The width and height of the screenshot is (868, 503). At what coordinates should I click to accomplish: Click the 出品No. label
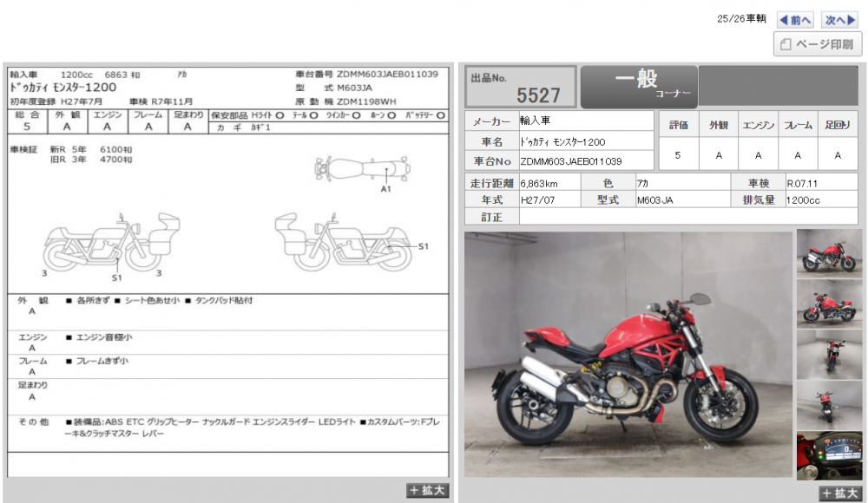489,79
